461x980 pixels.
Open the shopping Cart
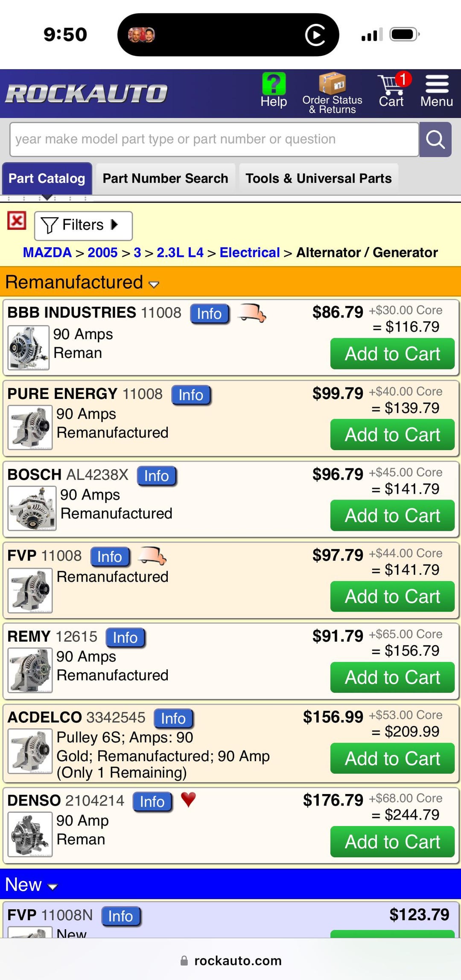(x=391, y=87)
